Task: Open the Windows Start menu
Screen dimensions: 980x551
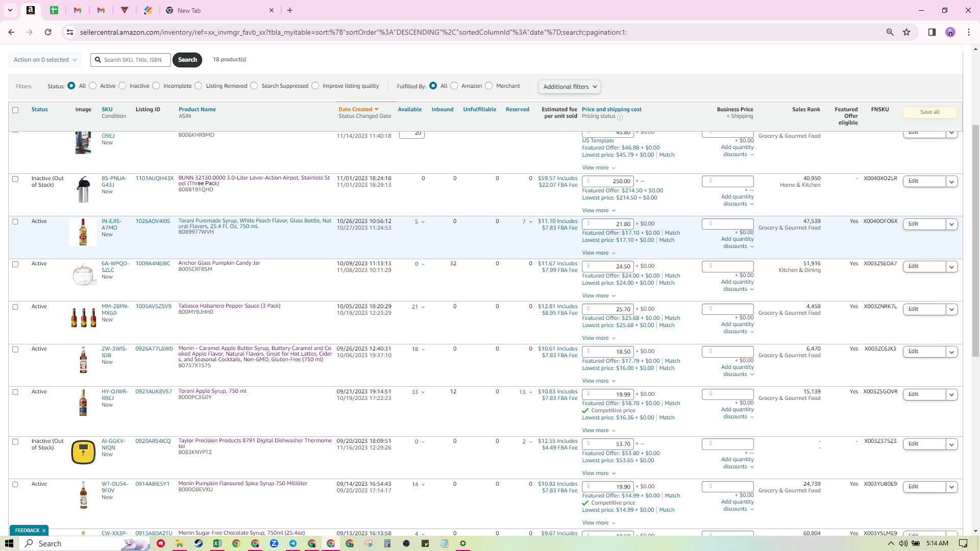Action: (x=9, y=543)
